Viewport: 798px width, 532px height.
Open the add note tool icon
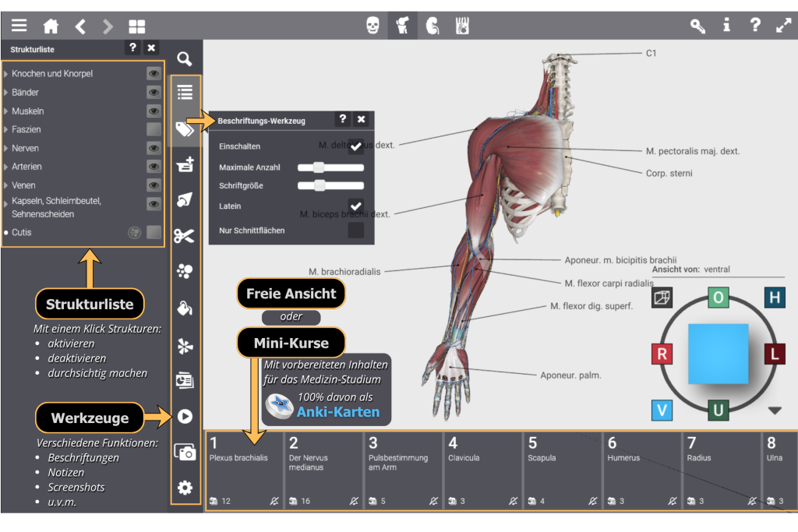tap(185, 164)
